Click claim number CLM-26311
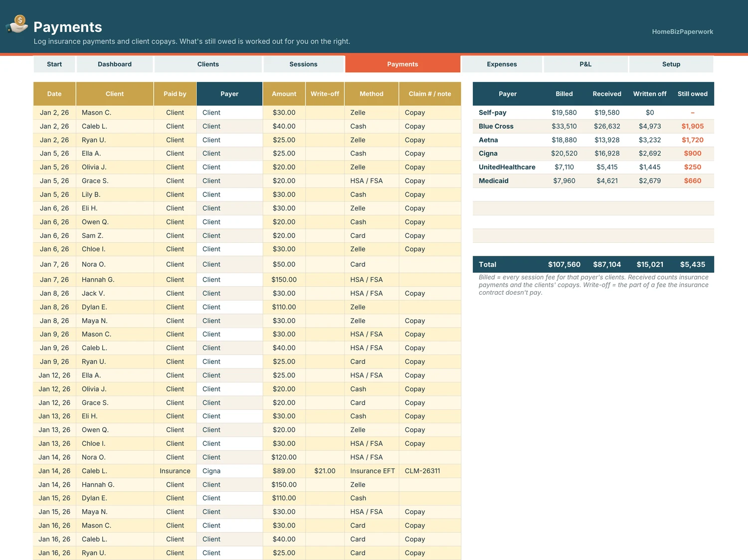Image resolution: width=748 pixels, height=560 pixels. [430, 471]
